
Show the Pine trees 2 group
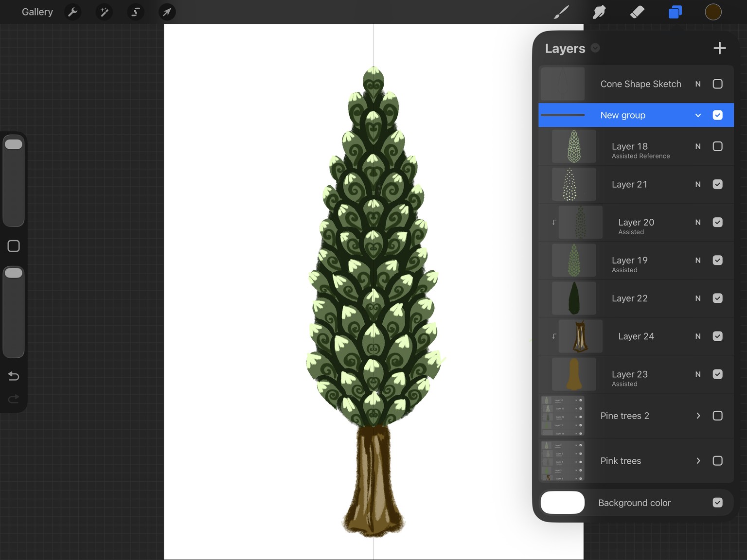point(717,416)
